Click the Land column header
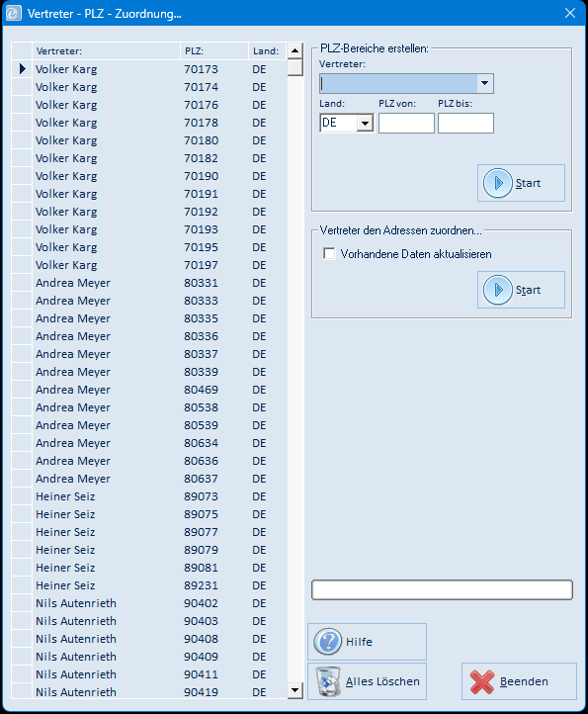588x714 pixels. pyautogui.click(x=267, y=51)
